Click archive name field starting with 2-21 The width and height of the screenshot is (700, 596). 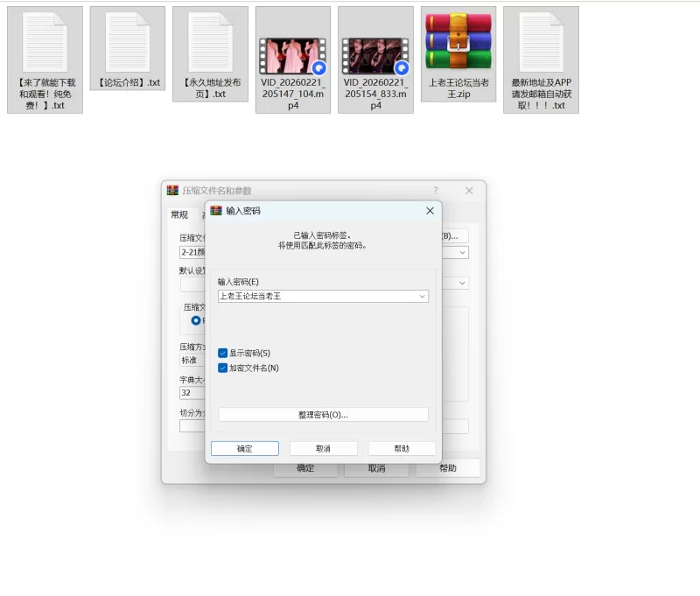192,253
